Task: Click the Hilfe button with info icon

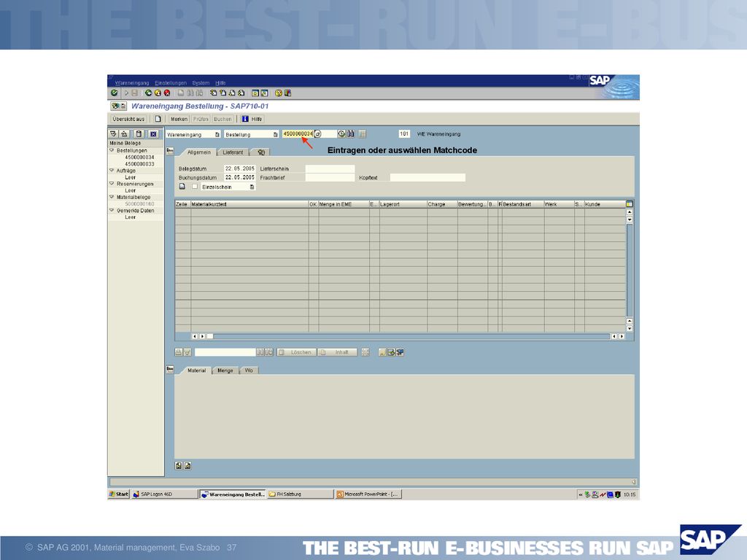Action: (252, 119)
